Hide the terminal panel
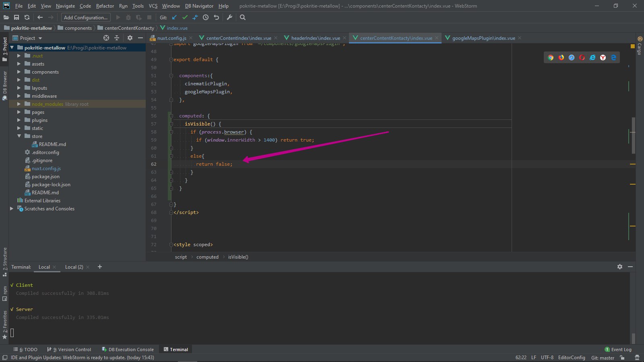644x362 pixels. (630, 267)
